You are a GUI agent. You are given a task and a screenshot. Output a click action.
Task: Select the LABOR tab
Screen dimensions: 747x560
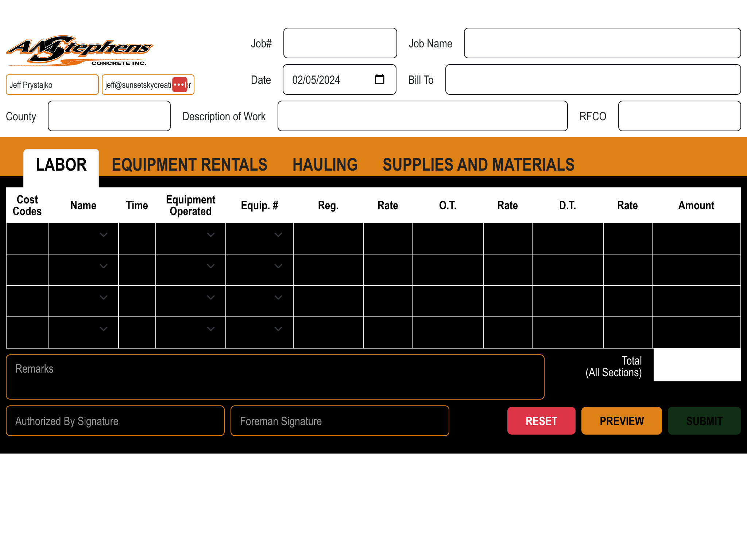(61, 164)
